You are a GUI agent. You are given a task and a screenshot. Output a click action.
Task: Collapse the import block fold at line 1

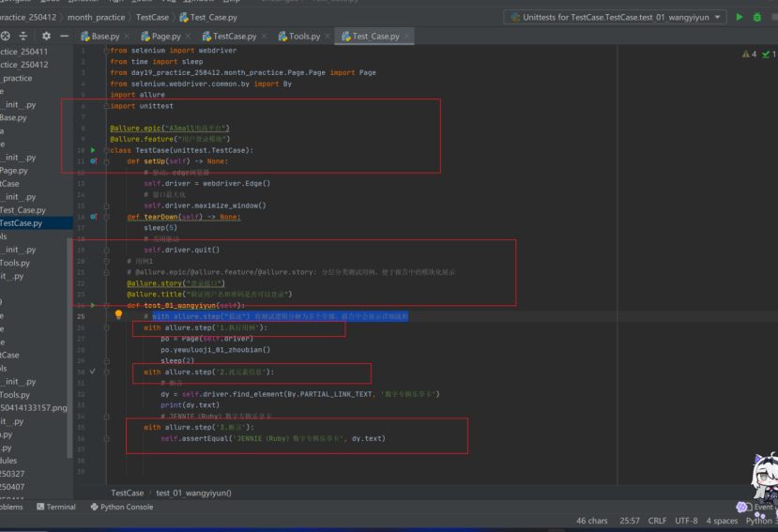click(106, 51)
